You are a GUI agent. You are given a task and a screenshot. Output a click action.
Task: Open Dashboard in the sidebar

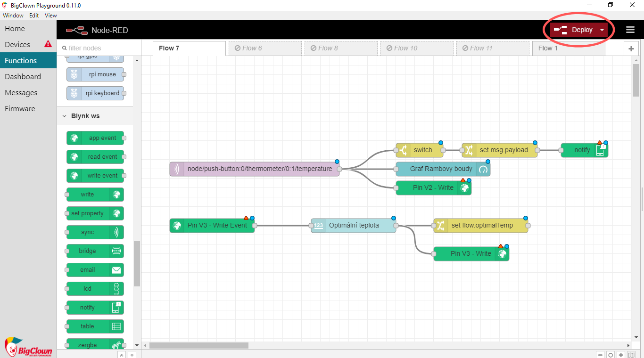coord(28,76)
